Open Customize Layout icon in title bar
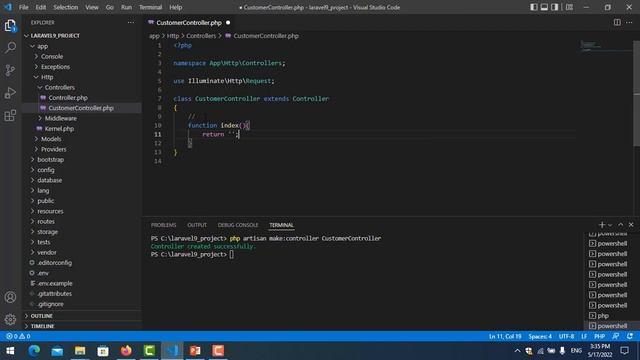Viewport: 640px width, 360px height. coord(569,7)
